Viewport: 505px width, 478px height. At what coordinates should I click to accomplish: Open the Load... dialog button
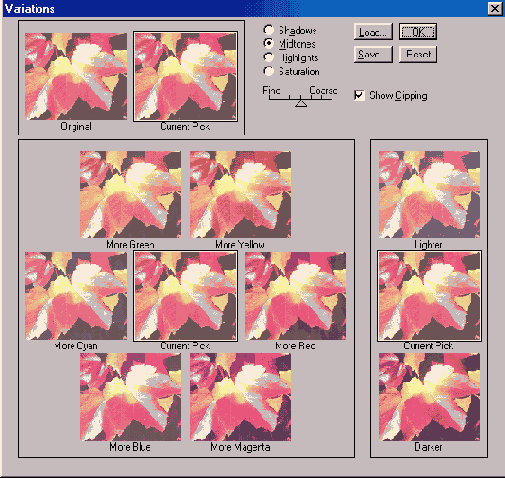[373, 32]
